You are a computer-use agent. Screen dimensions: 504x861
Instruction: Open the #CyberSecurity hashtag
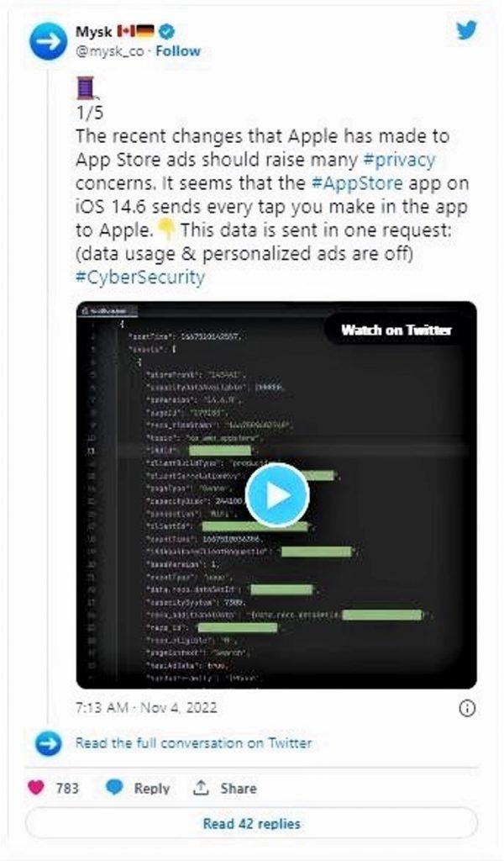139,277
